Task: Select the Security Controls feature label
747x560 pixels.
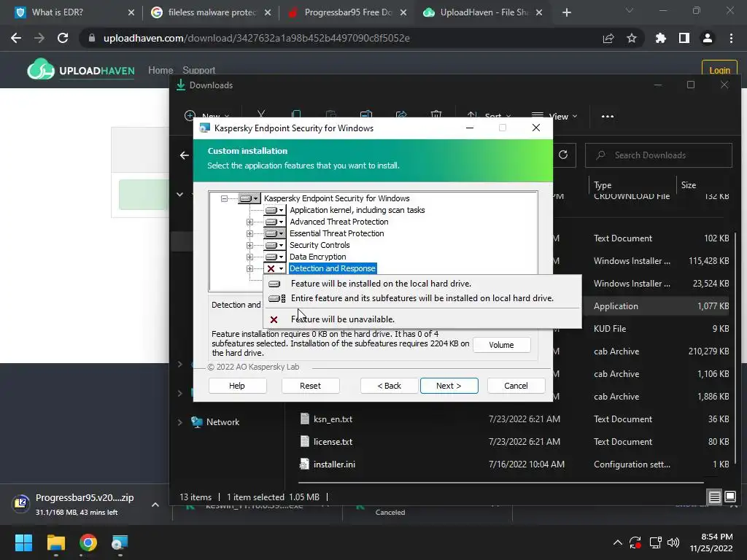Action: click(x=320, y=245)
